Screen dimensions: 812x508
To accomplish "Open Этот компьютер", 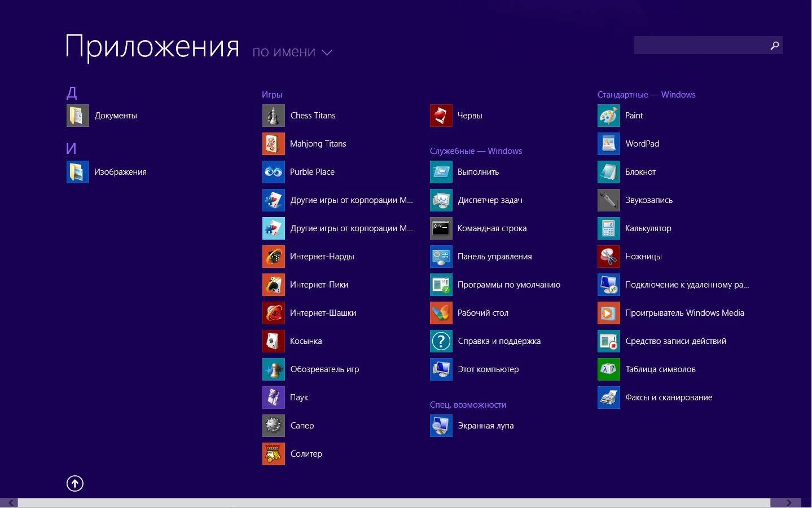I will click(475, 369).
